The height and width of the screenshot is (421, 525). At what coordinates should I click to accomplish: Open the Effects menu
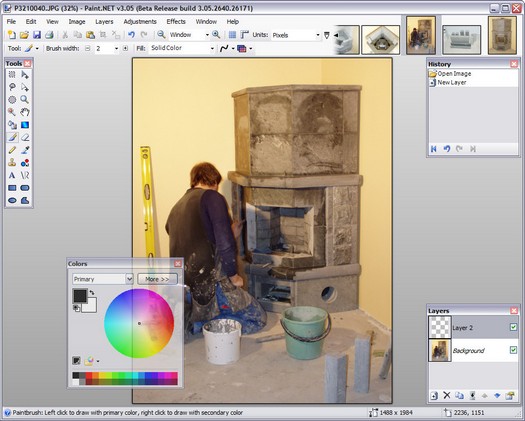click(176, 21)
